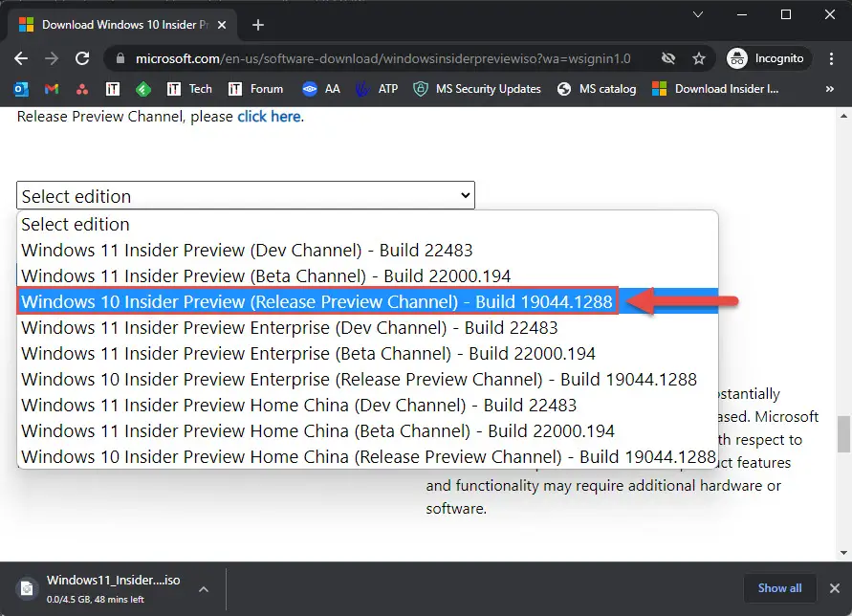Open the Forum bookmark
Image resolution: width=852 pixels, height=616 pixels.
coord(255,89)
